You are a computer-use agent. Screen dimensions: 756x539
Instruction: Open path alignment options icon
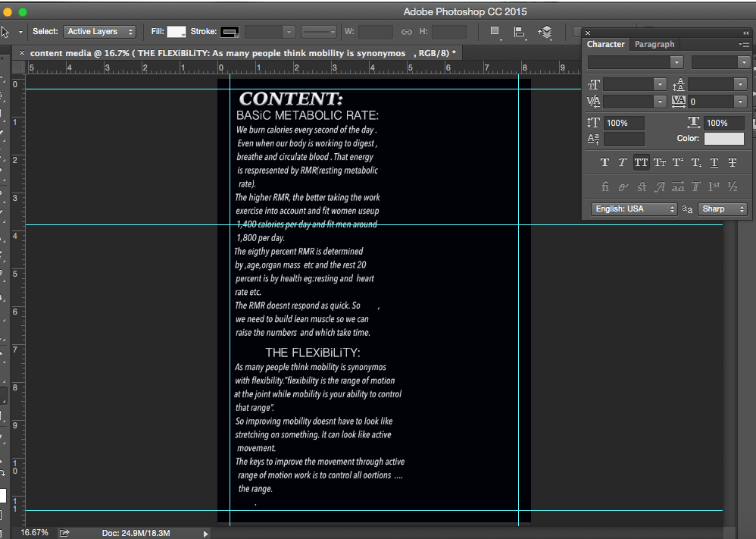[520, 32]
